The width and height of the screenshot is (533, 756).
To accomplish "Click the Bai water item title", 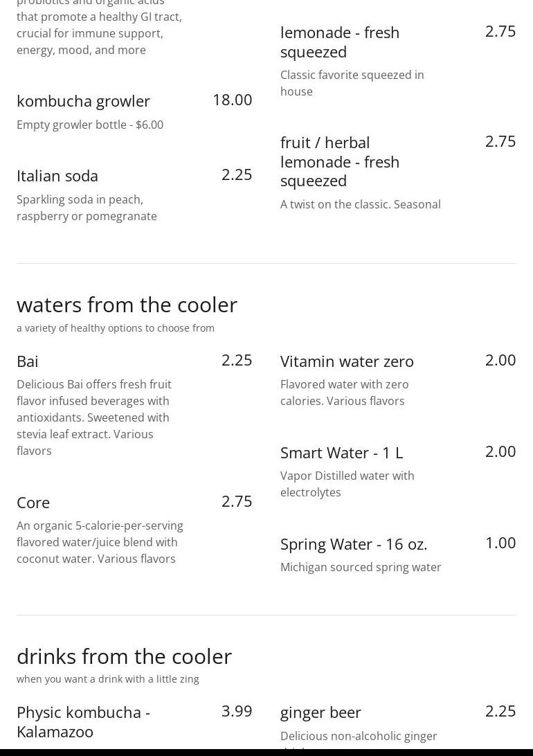I will point(28,361).
